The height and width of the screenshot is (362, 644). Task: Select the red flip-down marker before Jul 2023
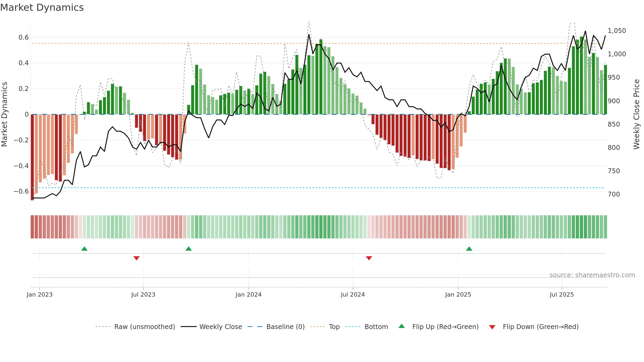pyautogui.click(x=137, y=258)
